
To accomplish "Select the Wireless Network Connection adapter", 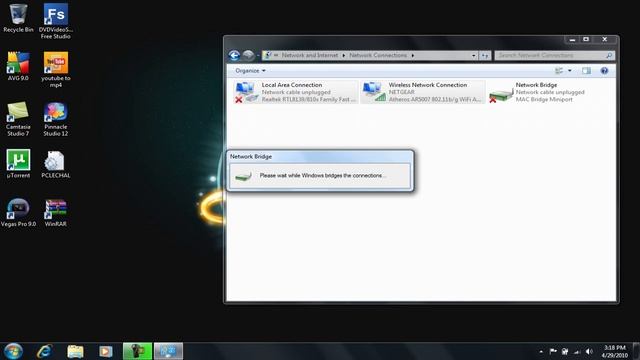I will [x=422, y=92].
